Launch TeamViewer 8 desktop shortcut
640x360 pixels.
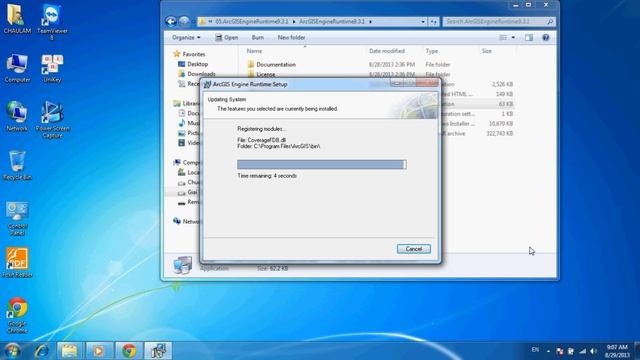coord(52,21)
